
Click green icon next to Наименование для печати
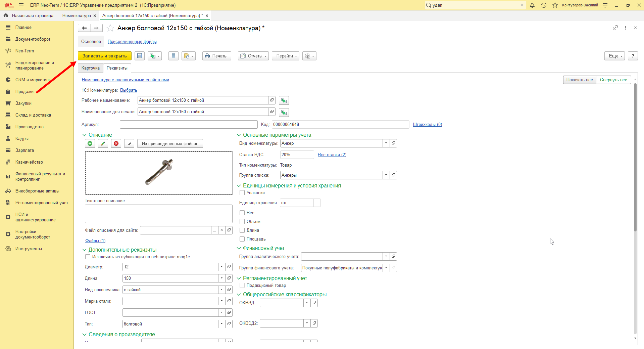tap(284, 112)
